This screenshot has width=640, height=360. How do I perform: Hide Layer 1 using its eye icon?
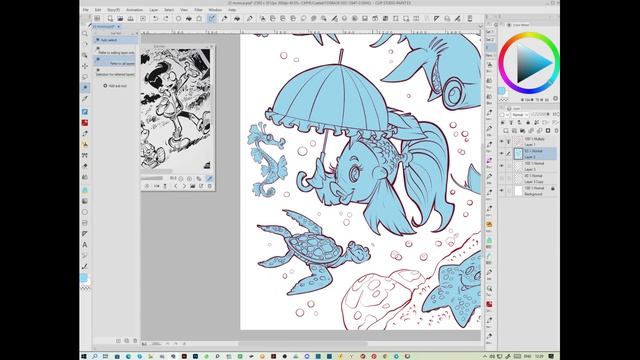click(502, 142)
